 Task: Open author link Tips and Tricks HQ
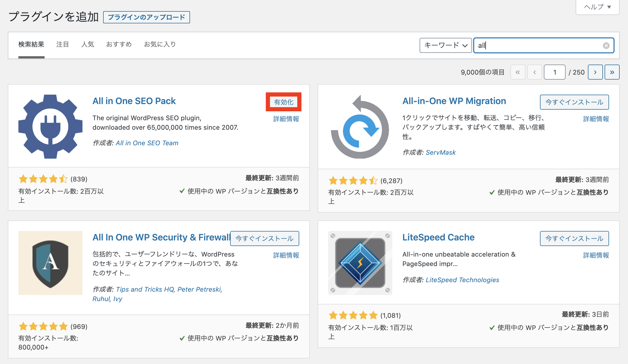point(145,289)
